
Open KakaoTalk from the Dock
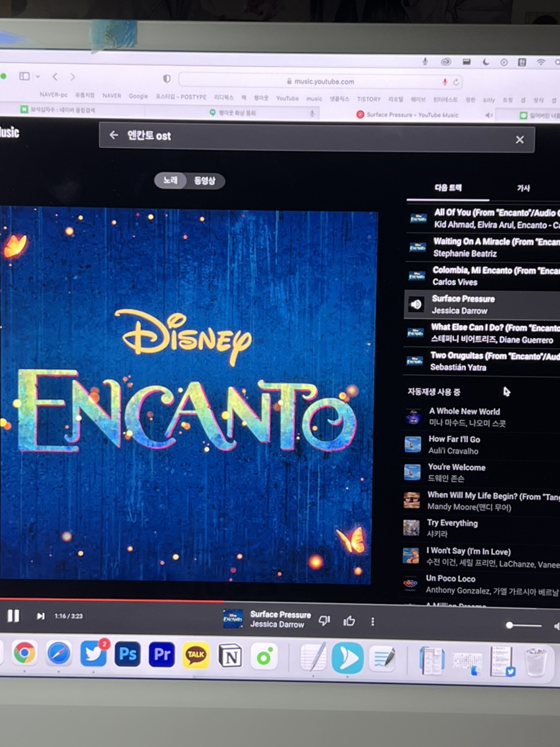[196, 655]
